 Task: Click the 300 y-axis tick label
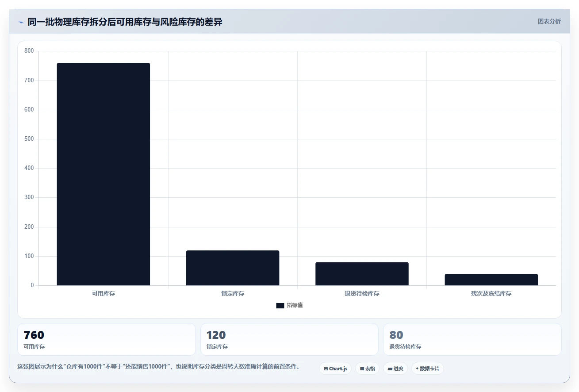29,197
